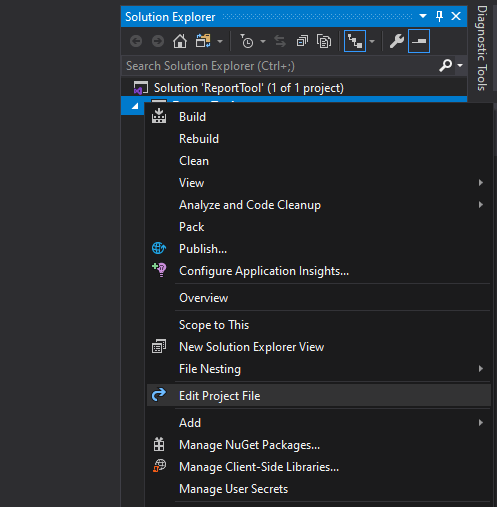Click the Back navigation arrow in Solution Explorer
Screen dimensions: 497x507
(136, 41)
